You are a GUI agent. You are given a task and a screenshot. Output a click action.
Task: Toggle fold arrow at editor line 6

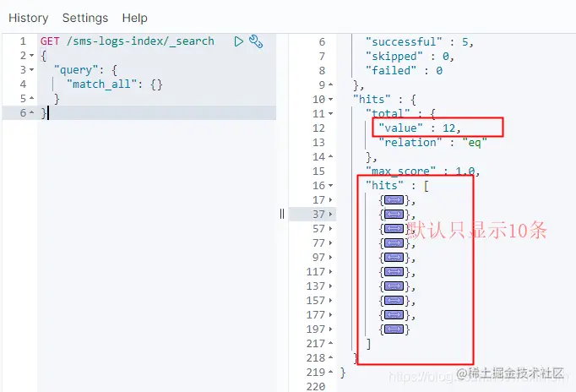point(31,113)
